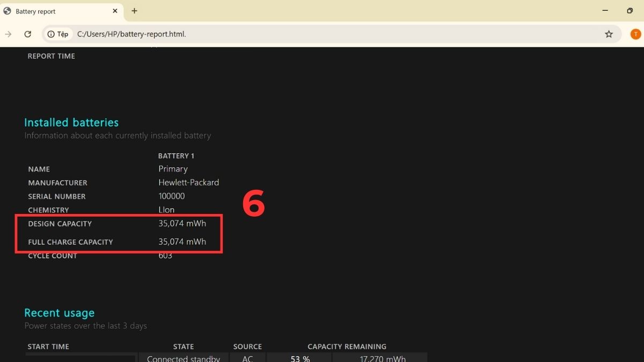Go forward with the arrow button
Viewport: 644px width, 362px height.
8,34
